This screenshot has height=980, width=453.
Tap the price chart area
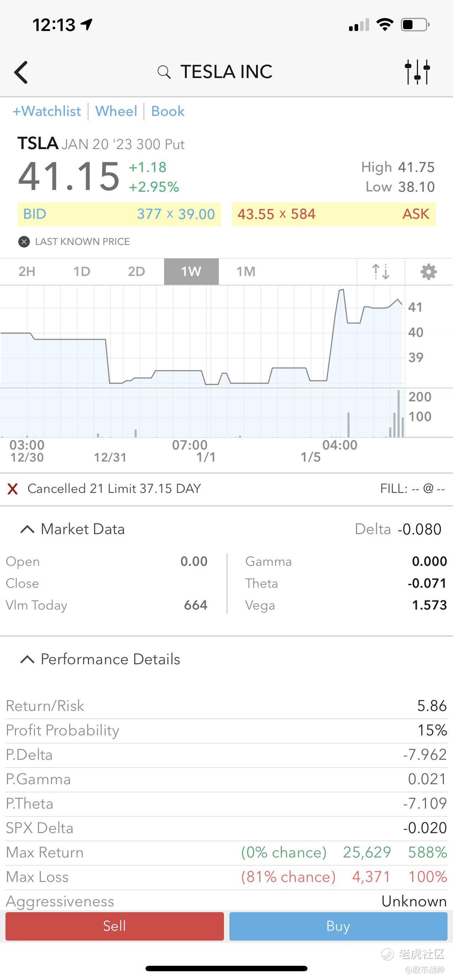[202, 337]
